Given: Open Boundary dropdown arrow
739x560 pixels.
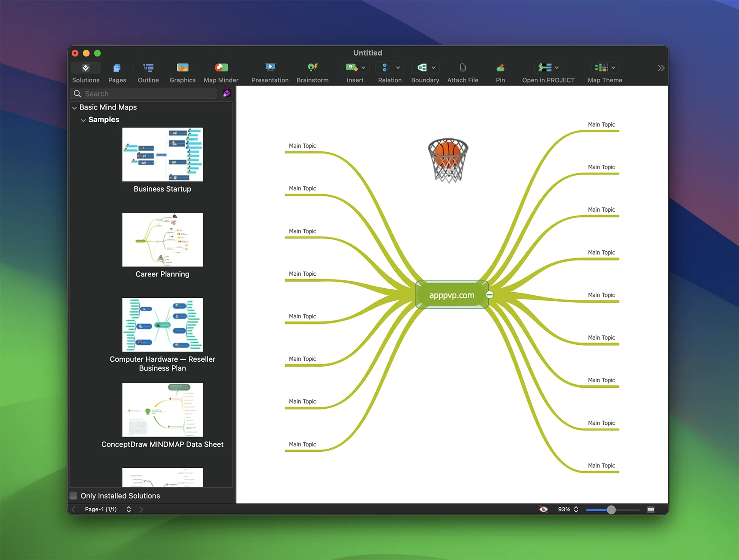Looking at the screenshot, I should point(433,68).
